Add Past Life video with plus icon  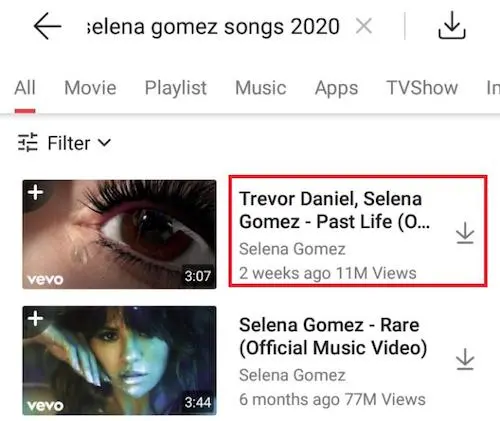[35, 192]
